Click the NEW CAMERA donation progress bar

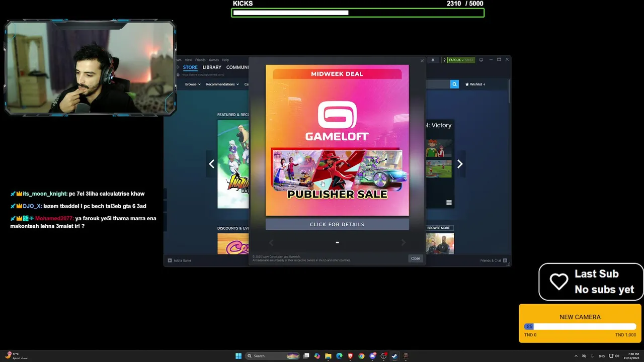click(x=580, y=326)
